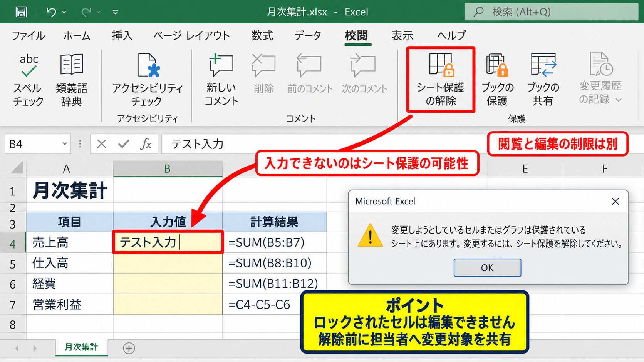The image size is (644, 362).
Task: Click OK in Microsoft Excel dialog
Action: (x=487, y=268)
